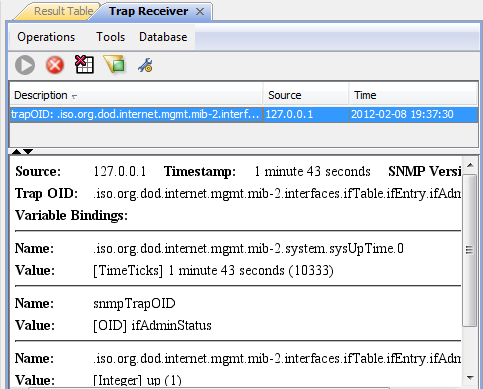Select the trapOID row description cell
Screen dimensions: 483x389
[x=136, y=115]
